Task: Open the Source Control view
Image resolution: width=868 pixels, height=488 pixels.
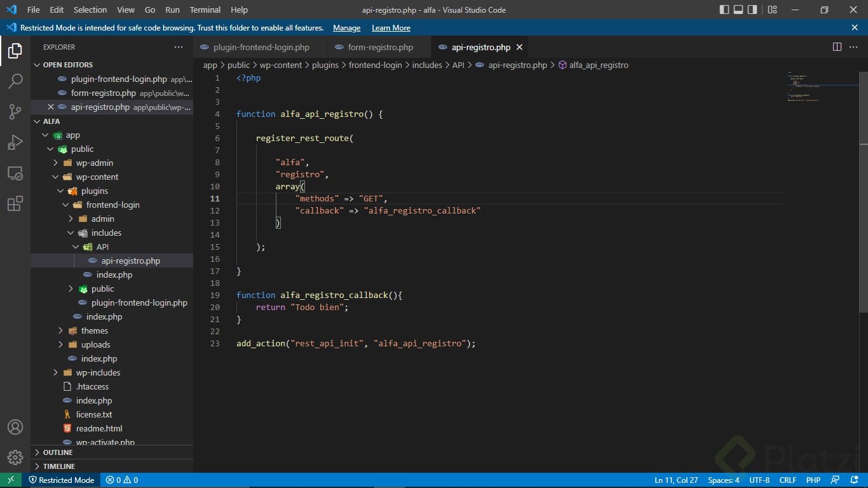Action: 15,112
